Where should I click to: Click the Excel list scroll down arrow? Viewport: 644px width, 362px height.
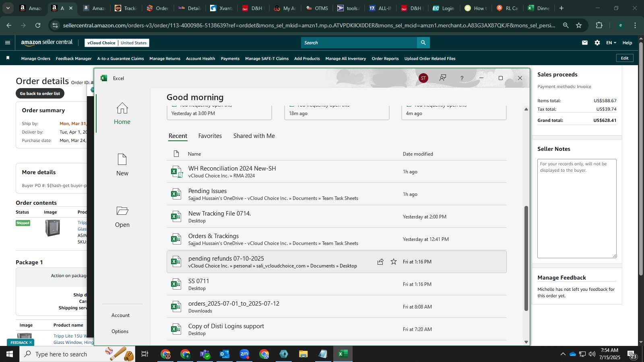coord(526,342)
